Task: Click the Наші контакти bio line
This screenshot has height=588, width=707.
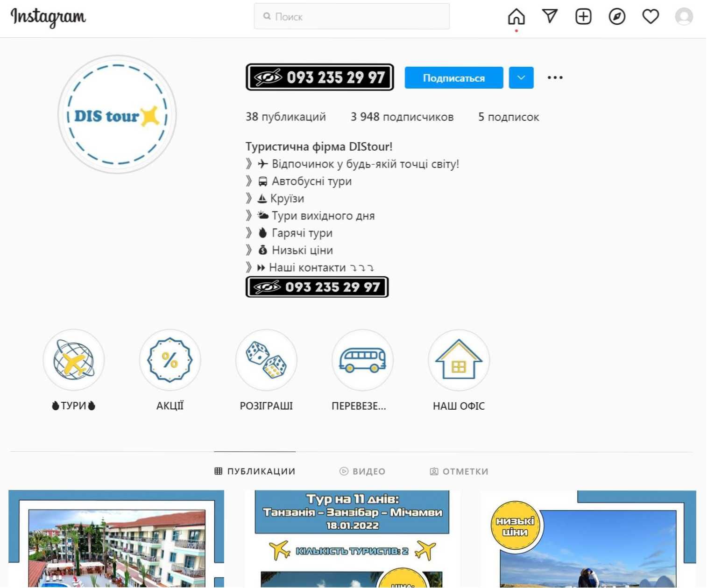Action: tap(310, 267)
